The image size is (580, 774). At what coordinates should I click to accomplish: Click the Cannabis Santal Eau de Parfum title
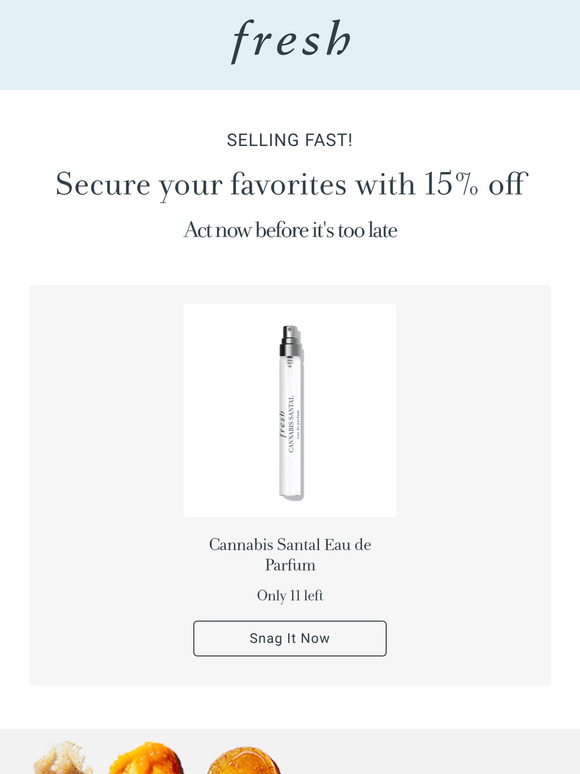coord(290,554)
